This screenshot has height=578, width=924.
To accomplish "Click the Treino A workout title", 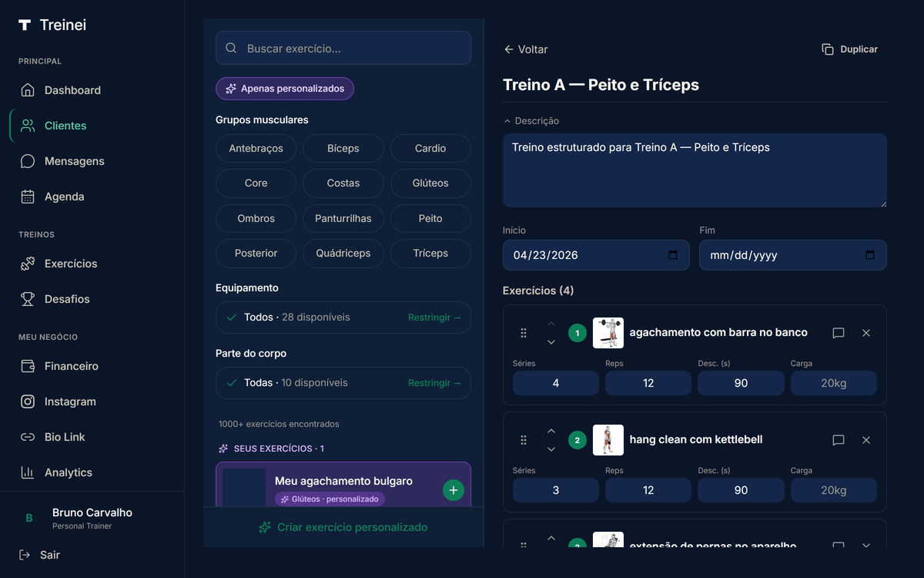I will click(x=601, y=85).
